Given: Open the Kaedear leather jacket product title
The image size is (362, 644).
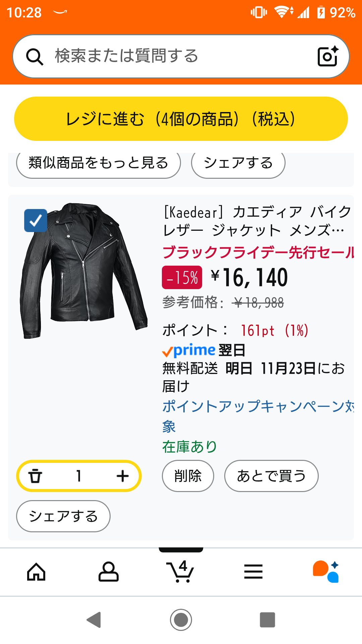Looking at the screenshot, I should [256, 221].
